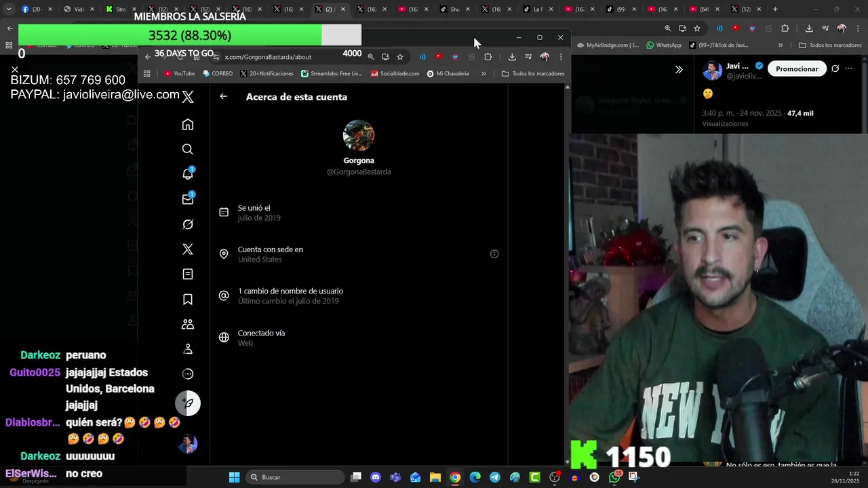868x488 pixels.
Task: Open Discord from the taskbar
Action: [376, 477]
